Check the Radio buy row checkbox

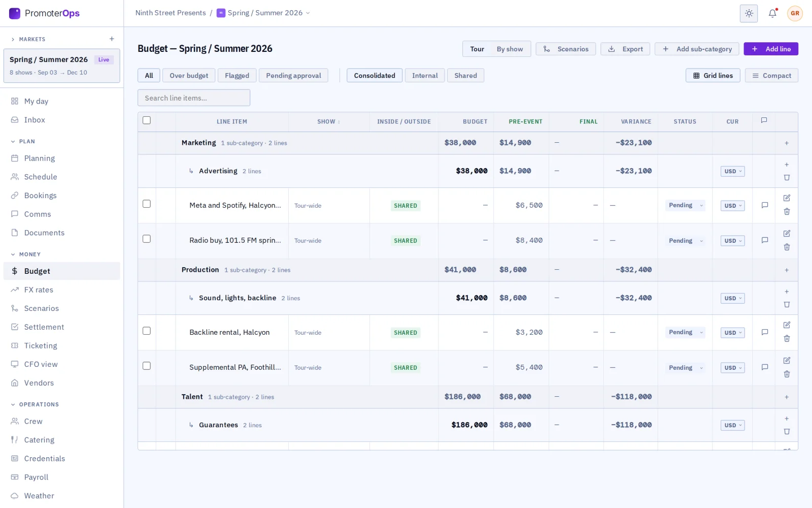(147, 239)
